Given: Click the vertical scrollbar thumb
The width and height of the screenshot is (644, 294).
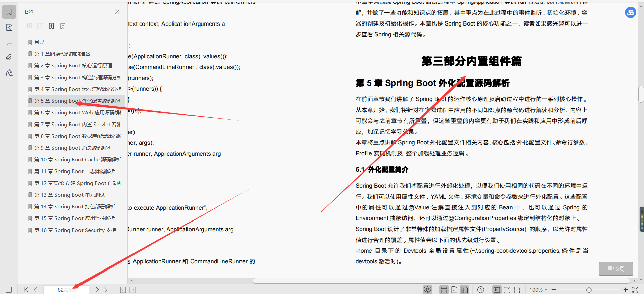Looking at the screenshot, I should coord(641,94).
